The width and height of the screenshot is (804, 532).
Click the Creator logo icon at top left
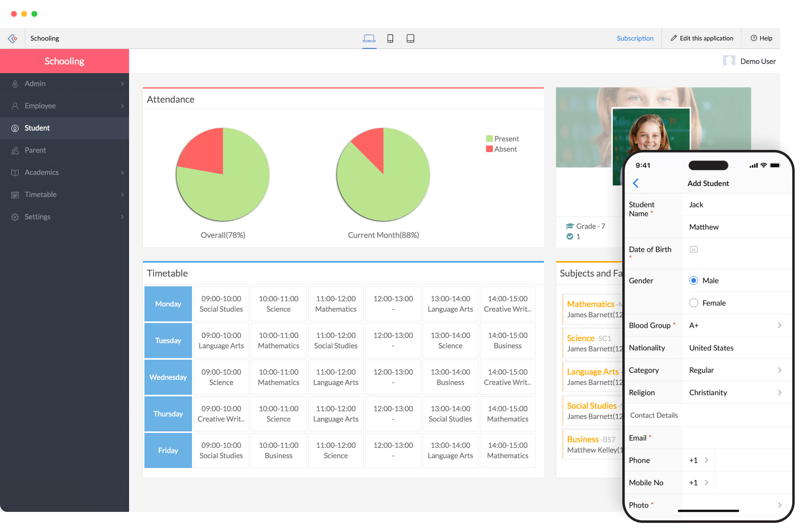coord(12,38)
